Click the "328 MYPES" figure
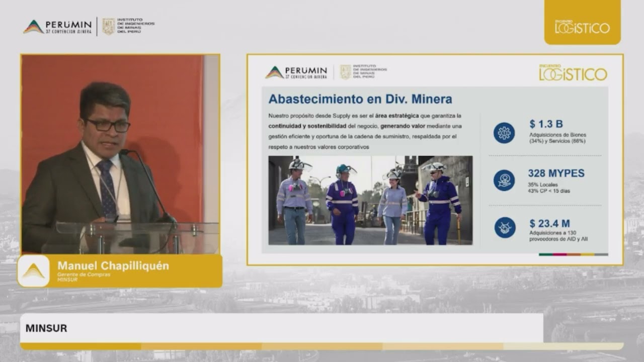The width and height of the screenshot is (644, 362). [x=556, y=173]
